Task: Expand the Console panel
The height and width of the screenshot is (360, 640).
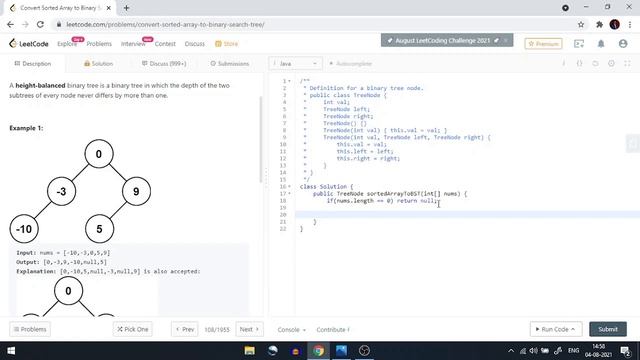Action: 291,329
